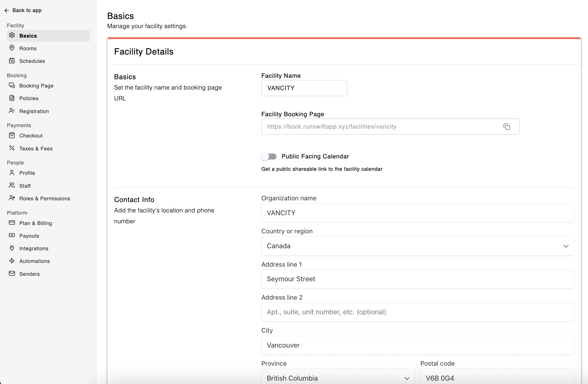
Task: Click the Automations lightning bolt icon
Action: pos(12,261)
